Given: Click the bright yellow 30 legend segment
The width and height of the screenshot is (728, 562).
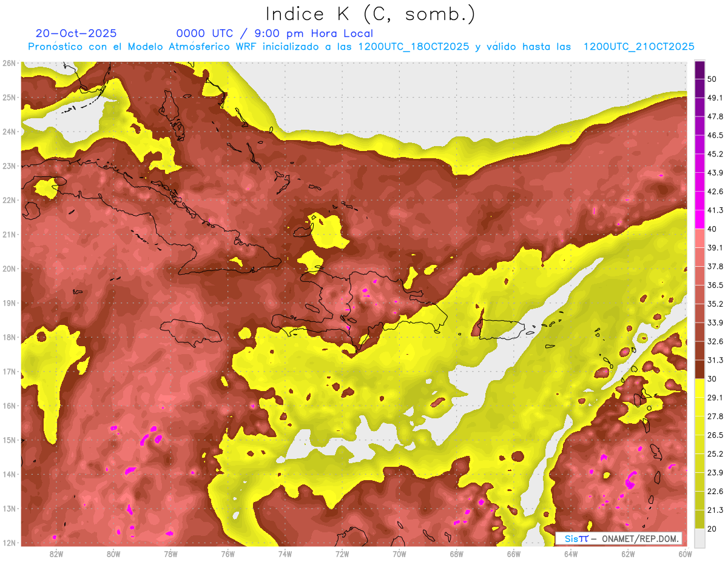Looking at the screenshot, I should pos(699,388).
